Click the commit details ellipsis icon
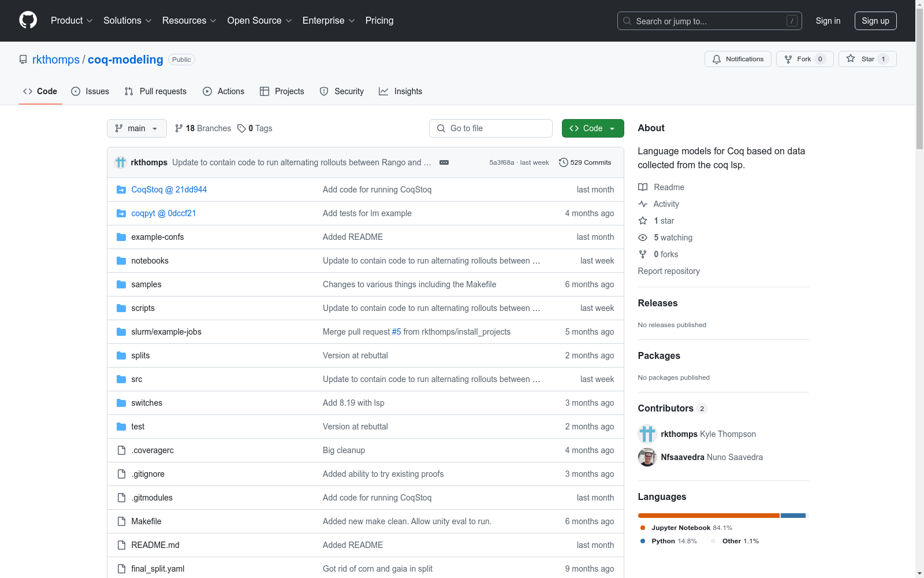Image resolution: width=924 pixels, height=578 pixels. tap(444, 162)
